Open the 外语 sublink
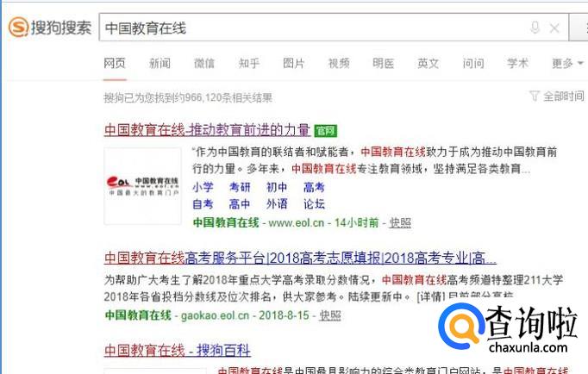 277,204
